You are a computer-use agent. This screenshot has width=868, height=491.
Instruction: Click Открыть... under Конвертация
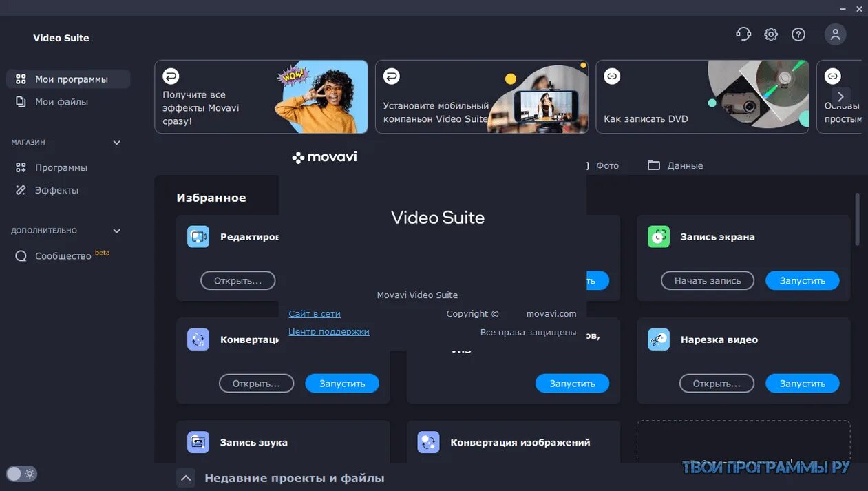point(256,383)
